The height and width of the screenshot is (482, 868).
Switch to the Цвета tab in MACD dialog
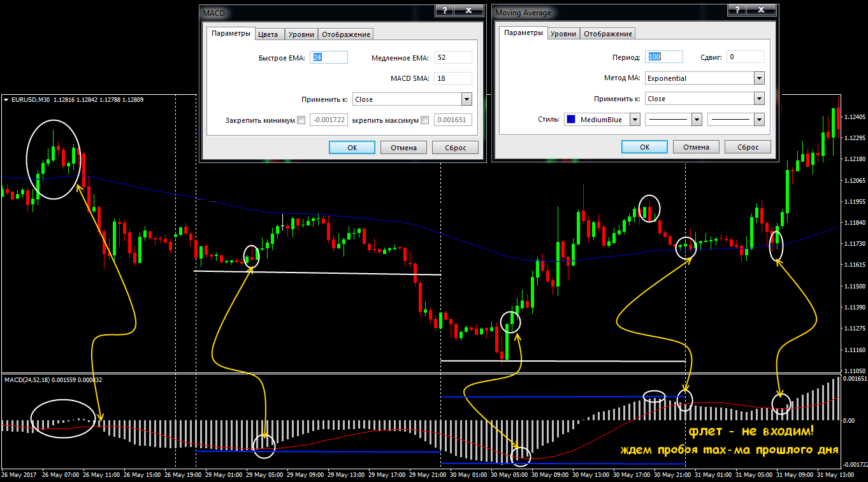point(268,34)
